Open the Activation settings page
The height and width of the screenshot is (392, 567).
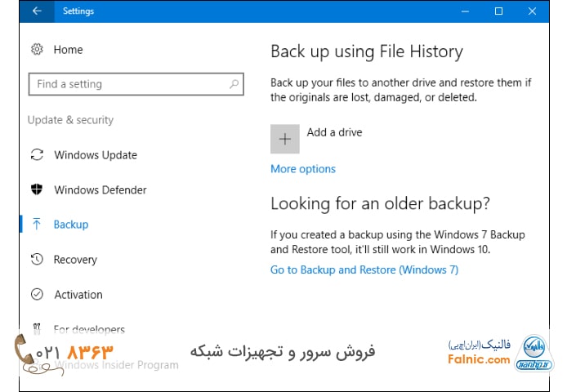tap(78, 295)
